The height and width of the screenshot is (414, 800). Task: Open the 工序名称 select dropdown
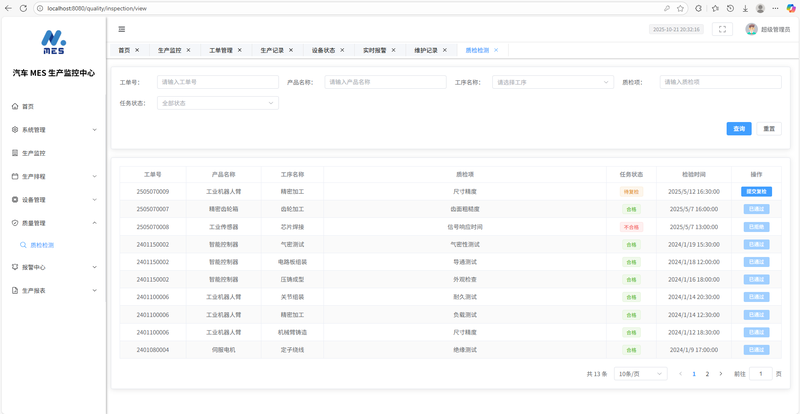(x=552, y=82)
